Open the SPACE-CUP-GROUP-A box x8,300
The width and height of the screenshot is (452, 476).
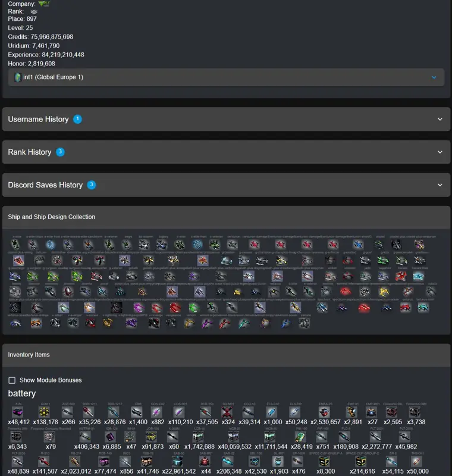[x=324, y=462]
